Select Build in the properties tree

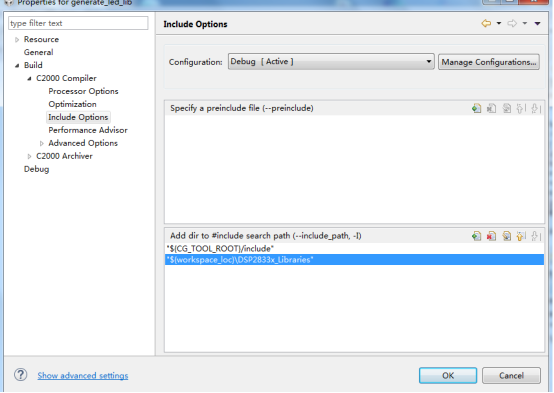pyautogui.click(x=33, y=65)
